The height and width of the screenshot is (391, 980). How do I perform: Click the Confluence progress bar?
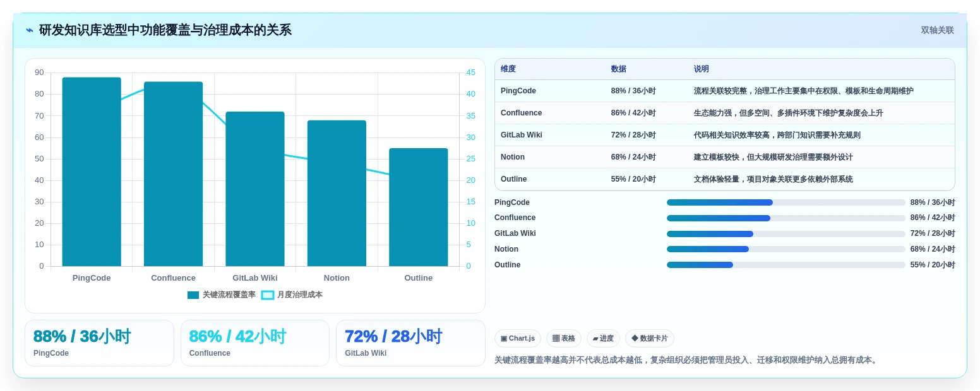click(786, 218)
